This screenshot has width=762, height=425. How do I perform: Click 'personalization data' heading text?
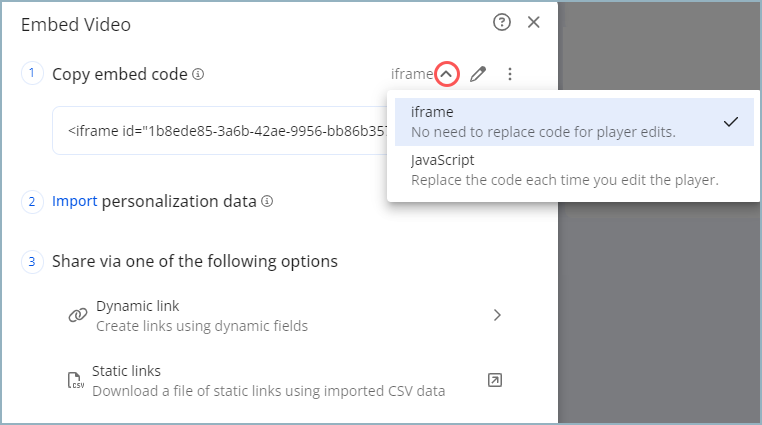[179, 201]
